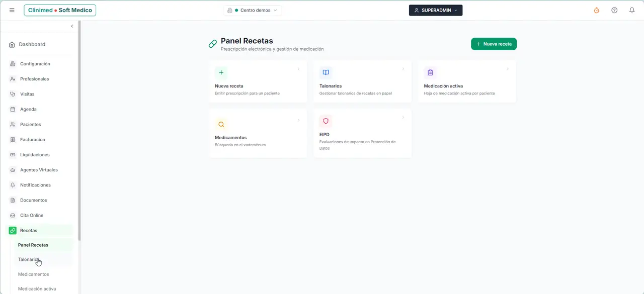
Task: Open Visitas in the sidebar
Action: pyautogui.click(x=27, y=94)
